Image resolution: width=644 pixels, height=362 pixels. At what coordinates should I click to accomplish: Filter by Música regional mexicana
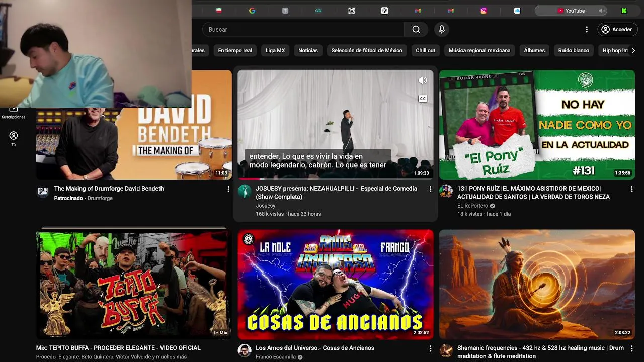point(479,50)
